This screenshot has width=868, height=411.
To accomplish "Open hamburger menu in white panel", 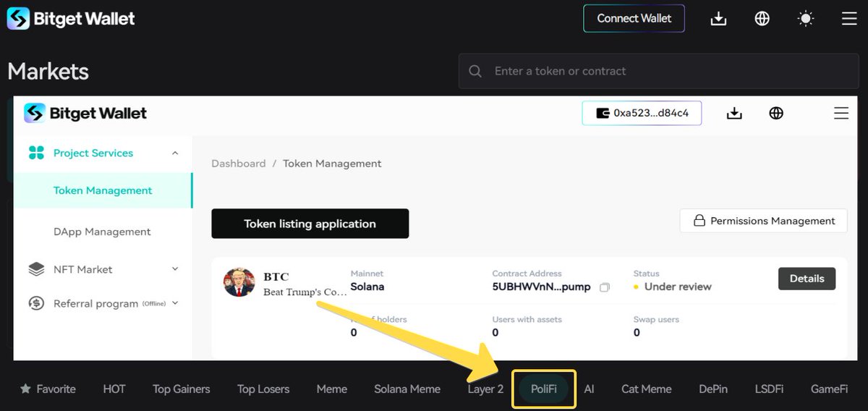I will click(x=841, y=113).
